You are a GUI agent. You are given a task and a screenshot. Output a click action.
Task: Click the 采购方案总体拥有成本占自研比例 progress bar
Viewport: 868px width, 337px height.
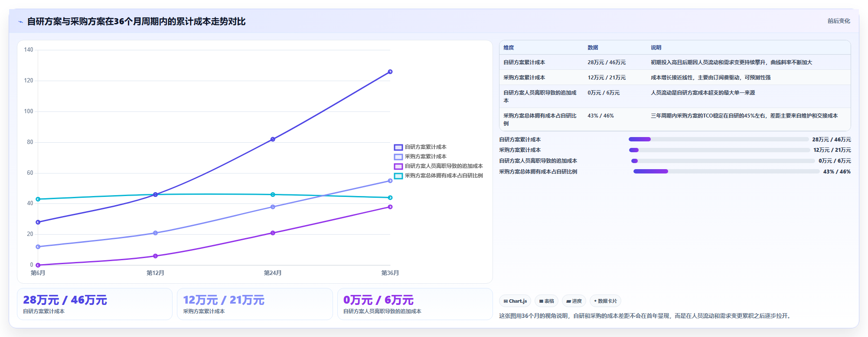tap(726, 171)
